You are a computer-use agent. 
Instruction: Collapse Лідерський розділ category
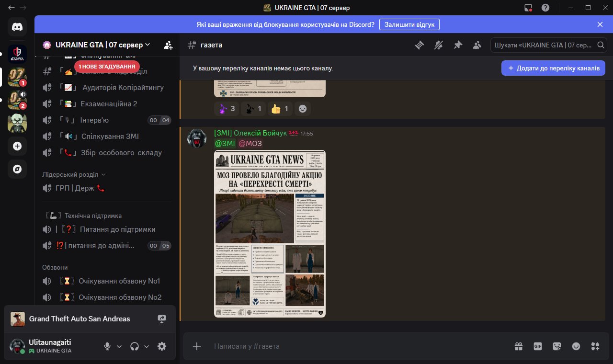click(x=74, y=175)
